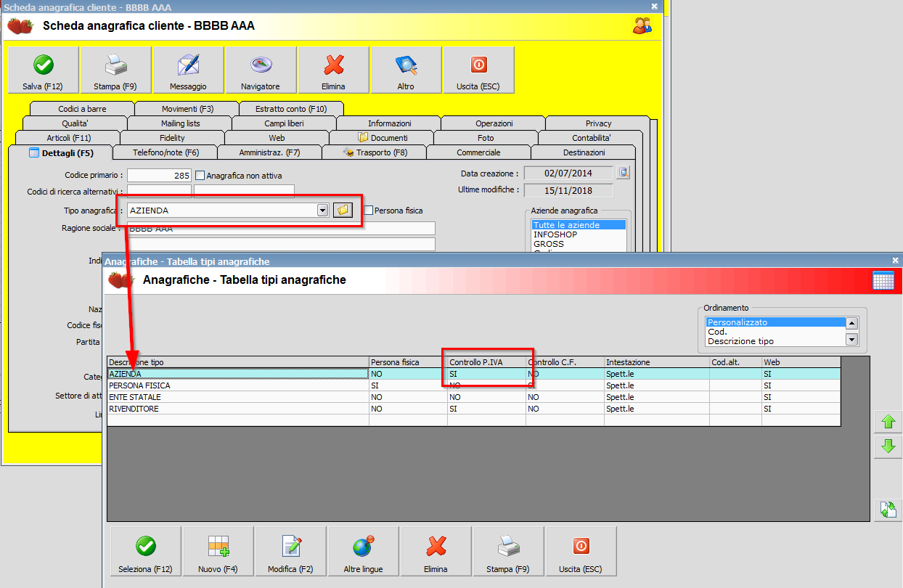Click Elimina red X in client card toolbar
The height and width of the screenshot is (588, 903).
[333, 70]
